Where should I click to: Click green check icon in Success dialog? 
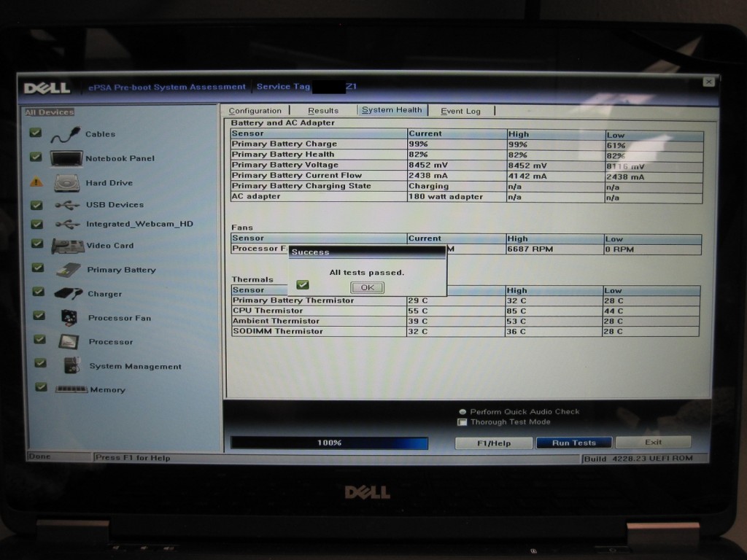(303, 285)
